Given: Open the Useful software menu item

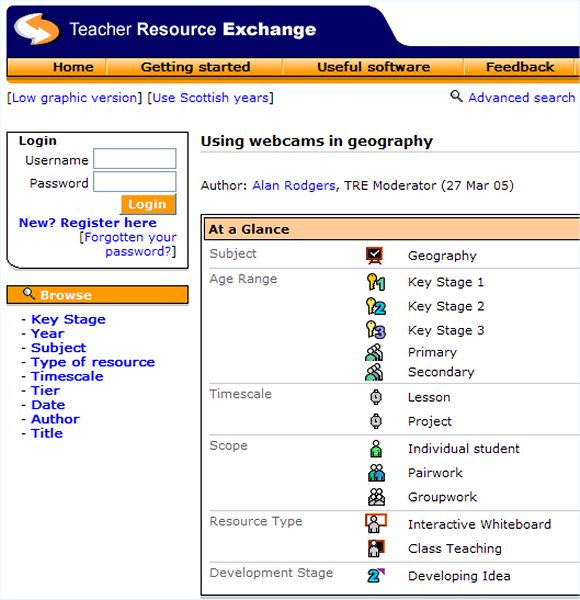Looking at the screenshot, I should pos(373,67).
